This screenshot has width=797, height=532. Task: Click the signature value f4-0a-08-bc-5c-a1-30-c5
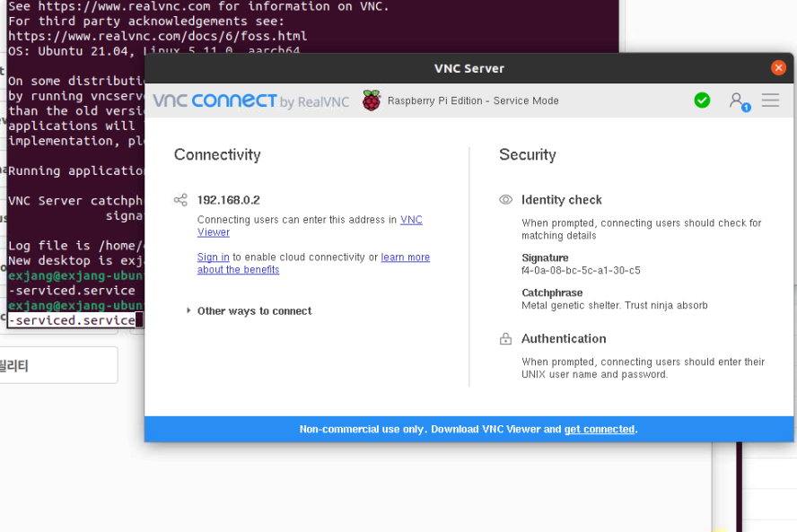coord(581,270)
